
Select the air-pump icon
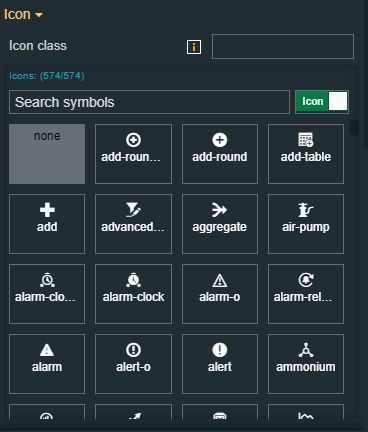(306, 224)
